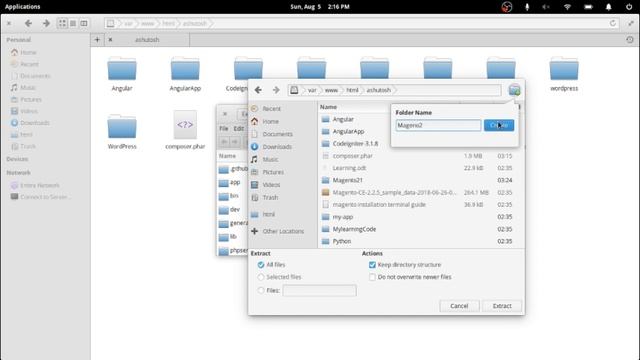The width and height of the screenshot is (640, 360).
Task: Click the new folder icon in dialog
Action: pyautogui.click(x=514, y=90)
